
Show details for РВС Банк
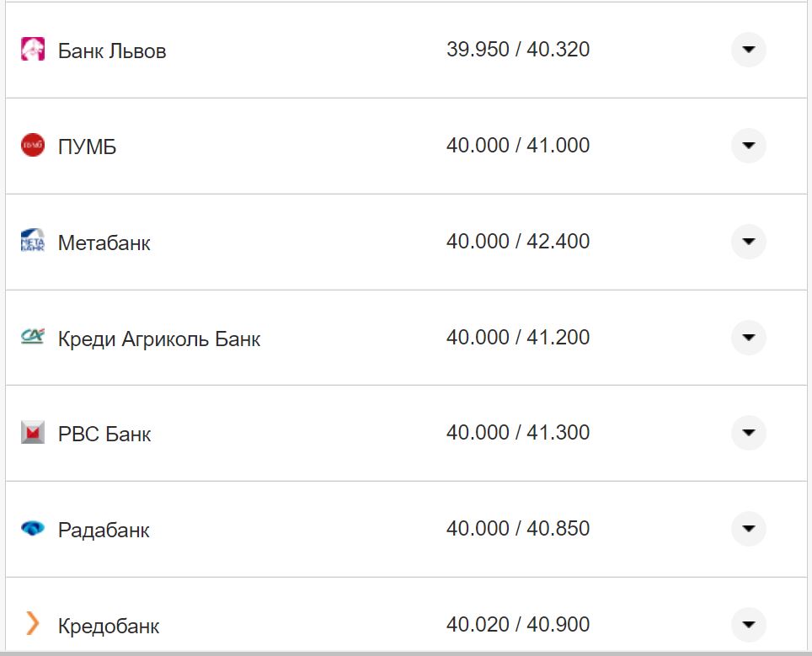[748, 433]
